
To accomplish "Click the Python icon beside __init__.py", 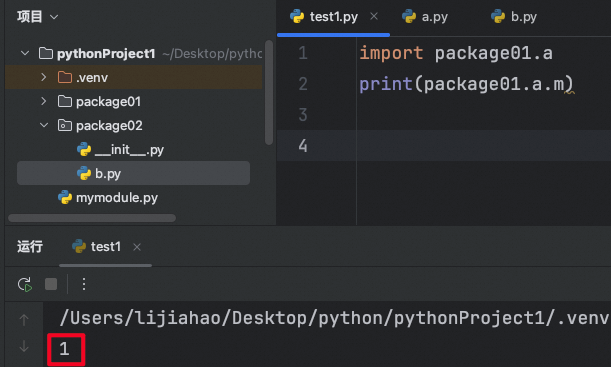I will tap(84, 150).
